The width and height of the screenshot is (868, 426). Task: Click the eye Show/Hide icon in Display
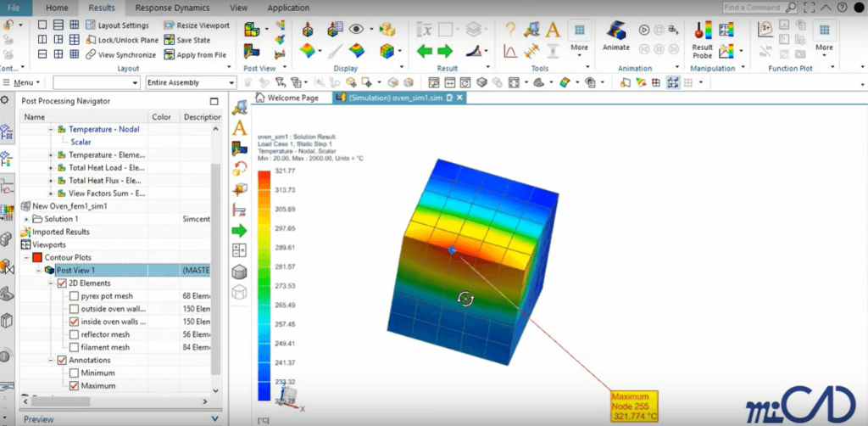click(x=355, y=30)
